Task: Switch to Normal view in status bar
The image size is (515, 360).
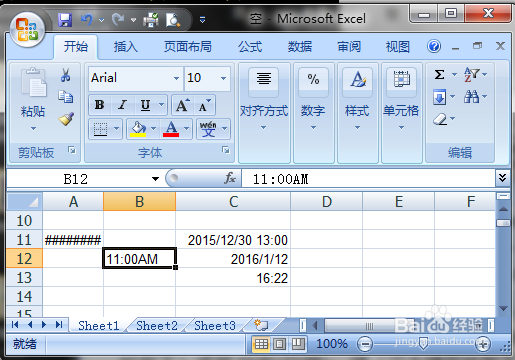Action: 261,344
